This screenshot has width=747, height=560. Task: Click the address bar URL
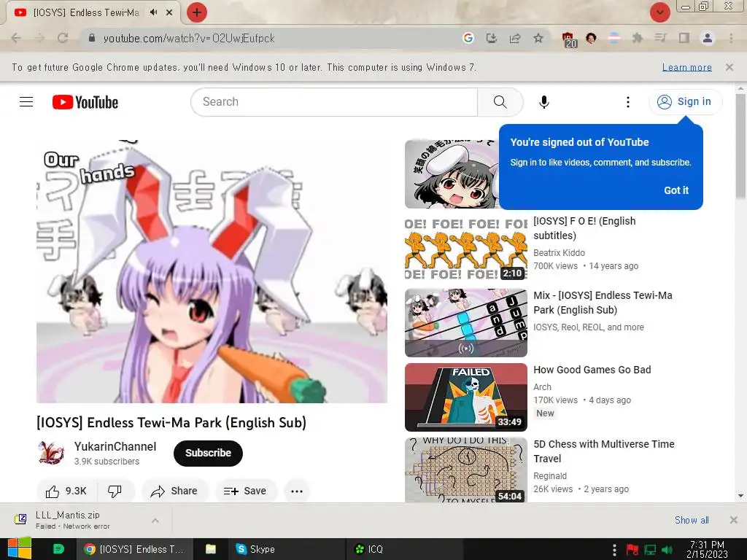point(189,38)
